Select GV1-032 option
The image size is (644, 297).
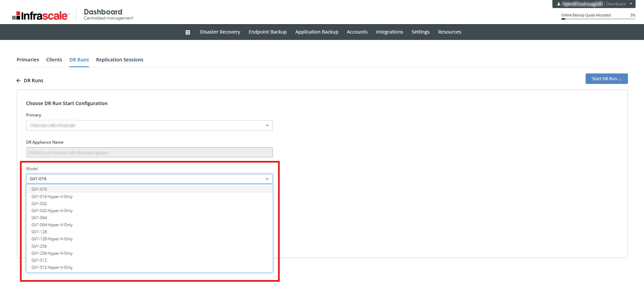click(x=149, y=204)
